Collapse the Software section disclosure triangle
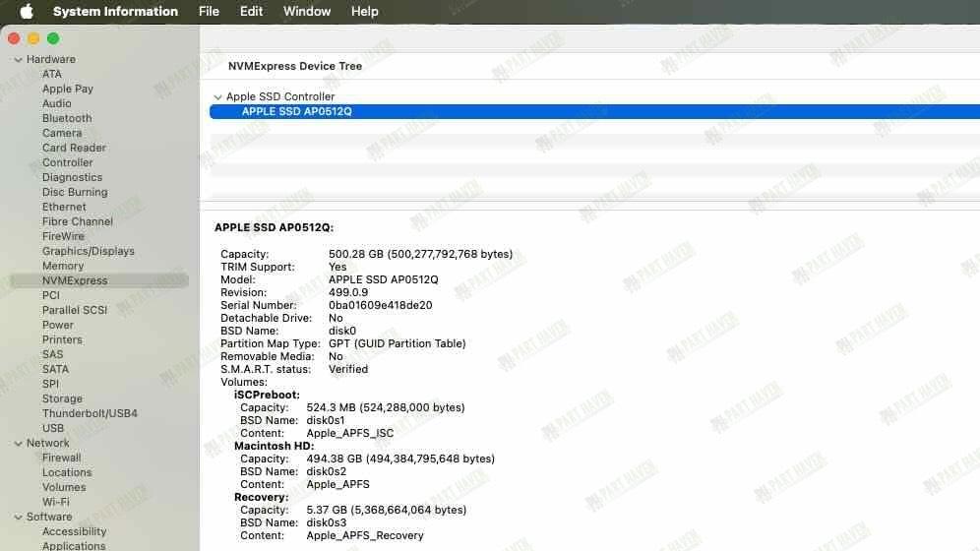Image resolution: width=980 pixels, height=551 pixels. pyautogui.click(x=18, y=518)
